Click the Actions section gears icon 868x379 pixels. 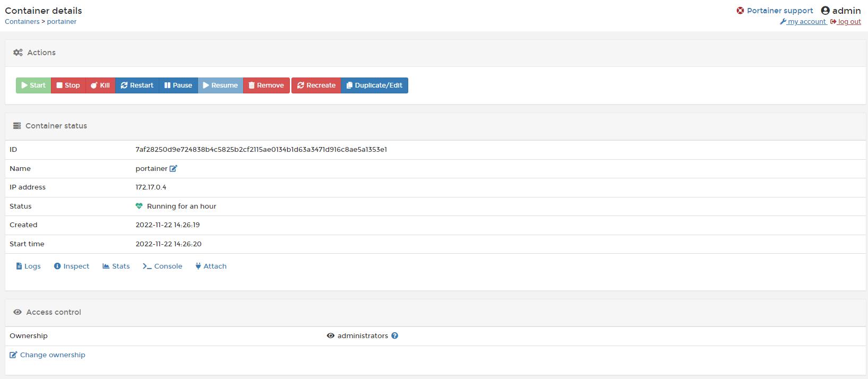click(x=18, y=53)
